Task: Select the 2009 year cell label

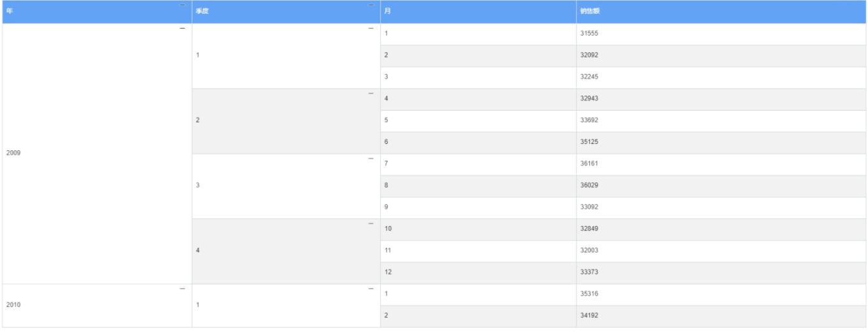Action: click(13, 153)
